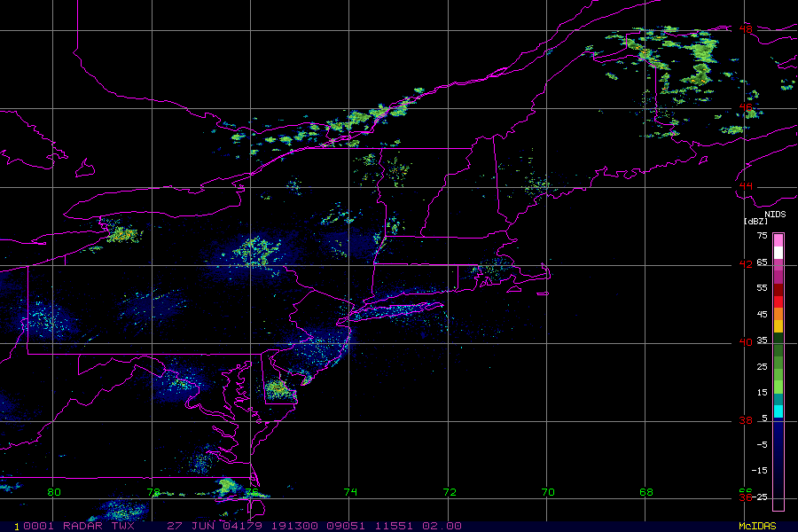Click the 25 dBZ scale value
798x532 pixels.
(762, 366)
